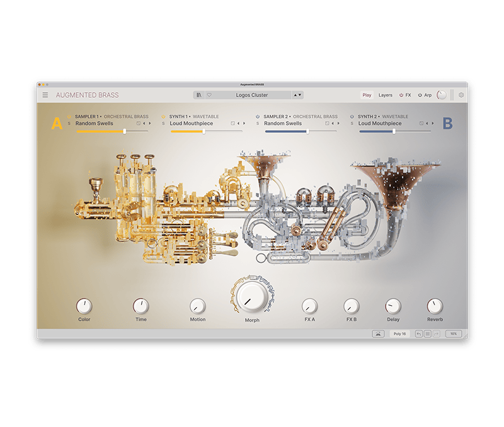This screenshot has height=427, width=504.
Task: Toggle the FX power button
Action: tap(401, 95)
